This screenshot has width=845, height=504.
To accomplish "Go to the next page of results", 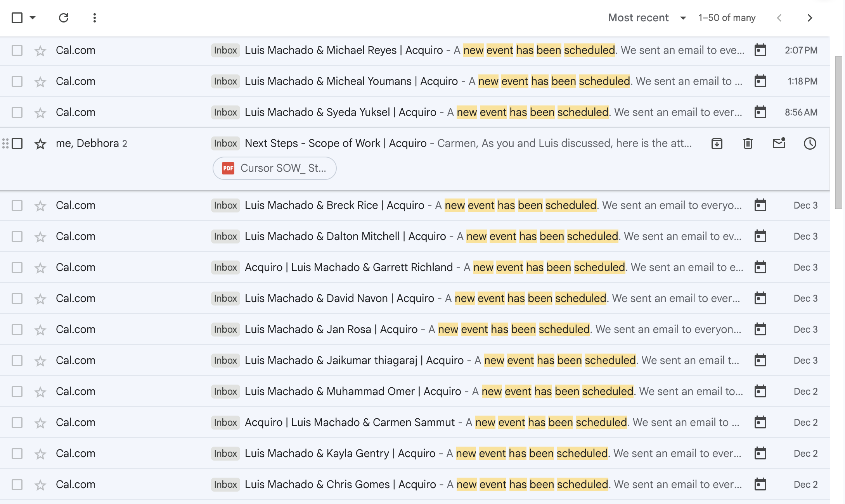I will point(810,18).
